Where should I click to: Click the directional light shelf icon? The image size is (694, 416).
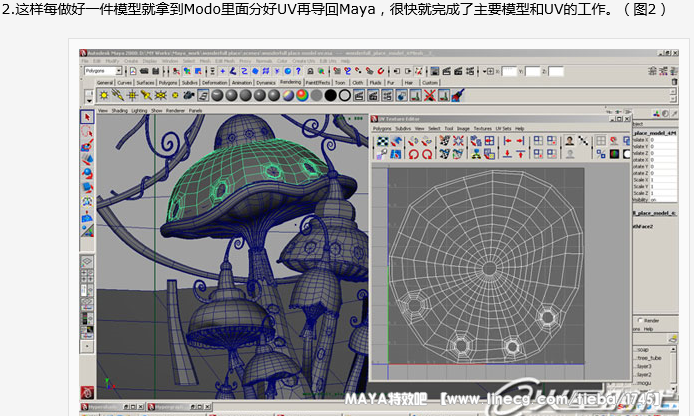(x=118, y=95)
